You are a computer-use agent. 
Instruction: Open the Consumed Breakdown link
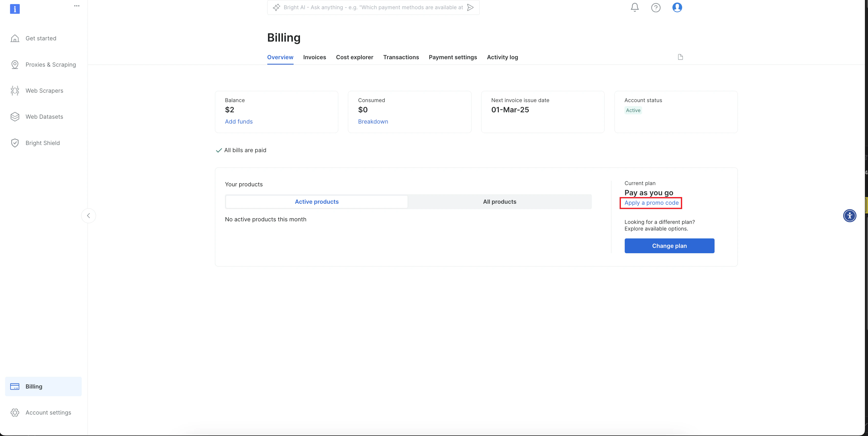[x=373, y=122]
